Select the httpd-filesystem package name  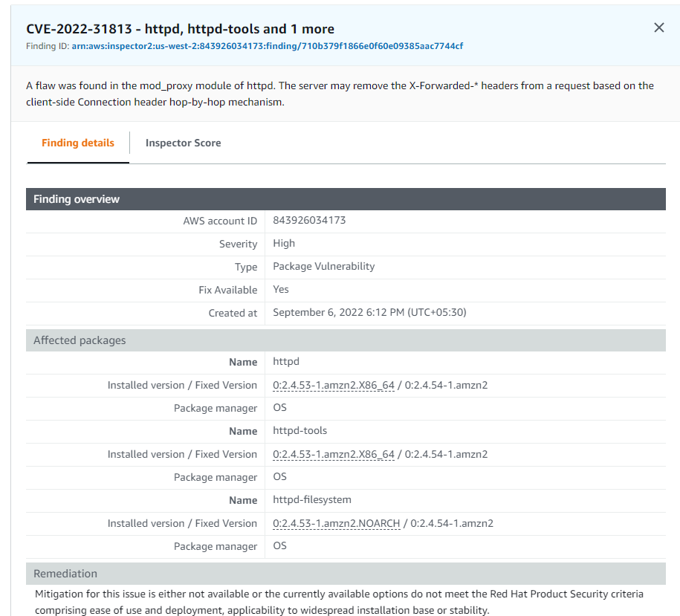click(x=311, y=500)
